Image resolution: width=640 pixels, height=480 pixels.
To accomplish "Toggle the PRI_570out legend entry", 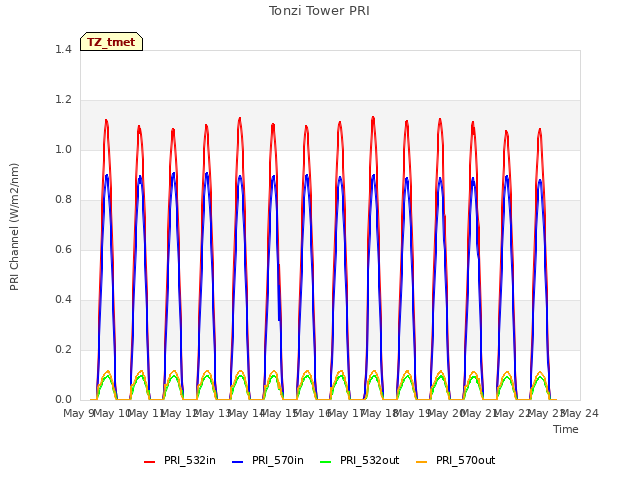I will [456, 461].
